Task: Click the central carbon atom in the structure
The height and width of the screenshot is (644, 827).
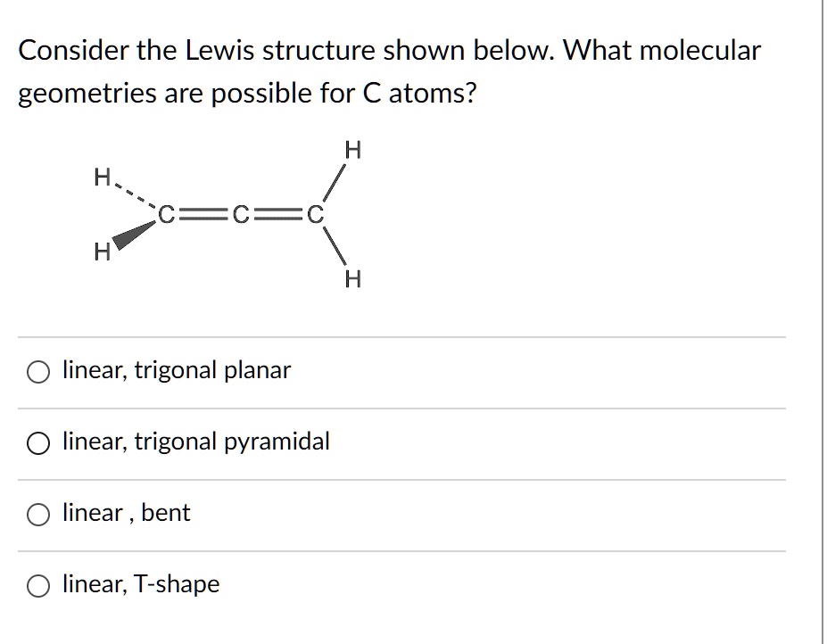Action: point(239,214)
